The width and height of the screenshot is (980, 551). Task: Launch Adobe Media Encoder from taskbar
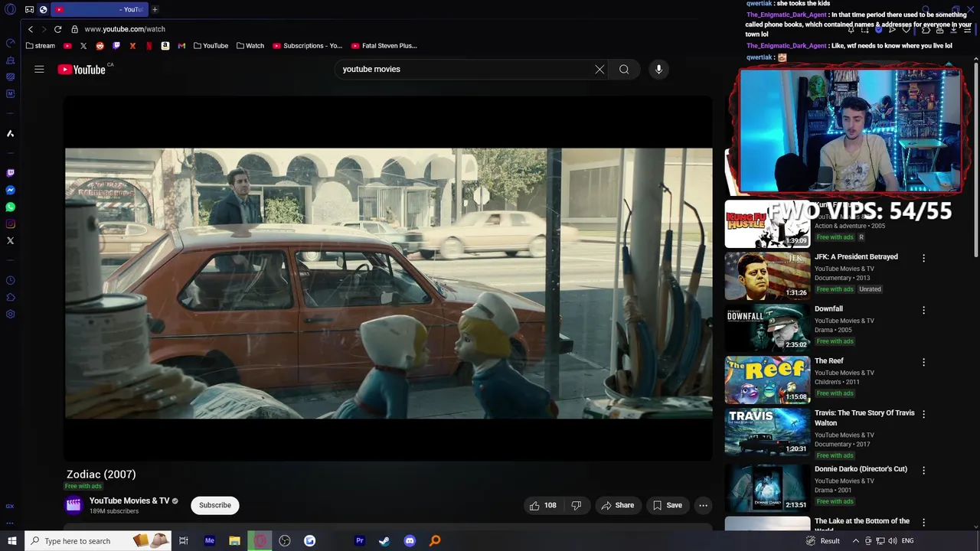(209, 541)
